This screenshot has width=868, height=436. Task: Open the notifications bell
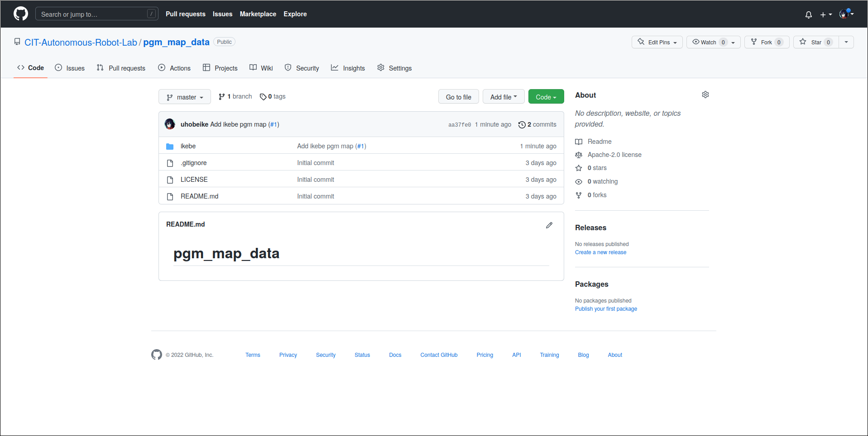click(x=809, y=14)
